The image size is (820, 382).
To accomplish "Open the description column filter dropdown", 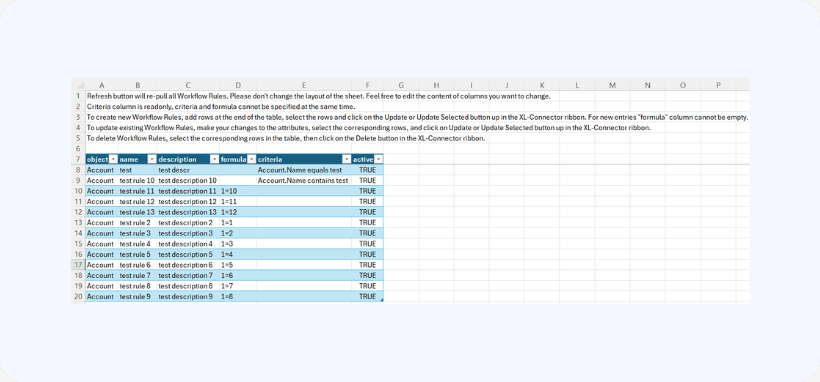I will [x=214, y=159].
